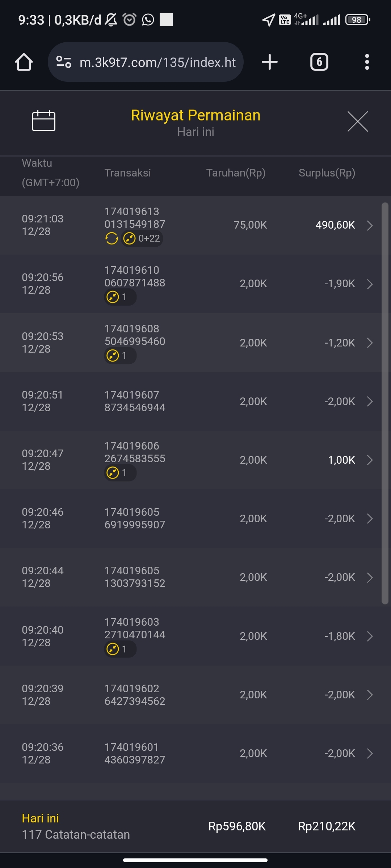The height and width of the screenshot is (868, 391).
Task: Expand the 09:20:47 record with 1,00K surplus
Action: coord(370,460)
